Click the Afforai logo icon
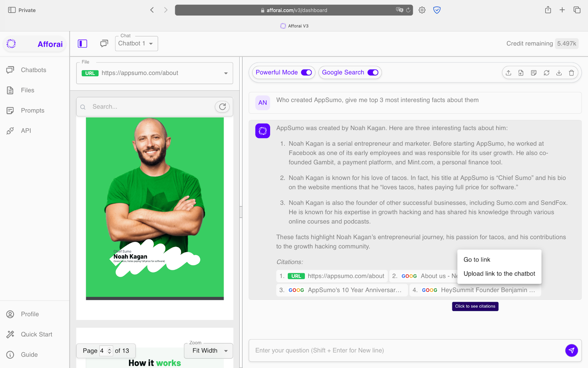The height and width of the screenshot is (368, 588). 11,44
